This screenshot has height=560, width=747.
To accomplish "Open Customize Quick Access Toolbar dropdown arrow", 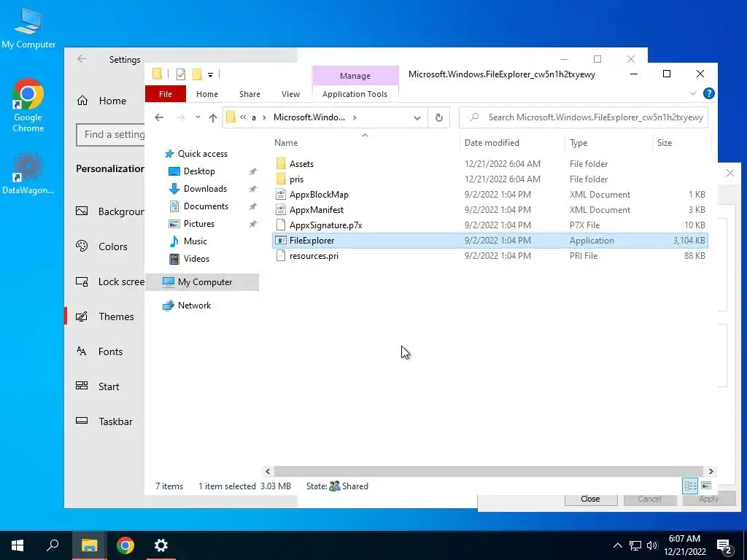I will click(210, 75).
